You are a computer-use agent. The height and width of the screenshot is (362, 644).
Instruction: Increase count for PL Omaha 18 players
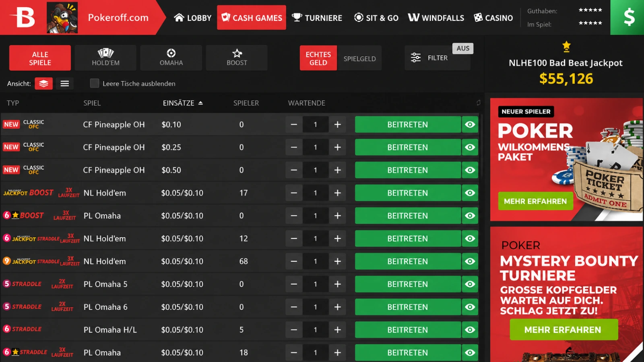point(337,352)
